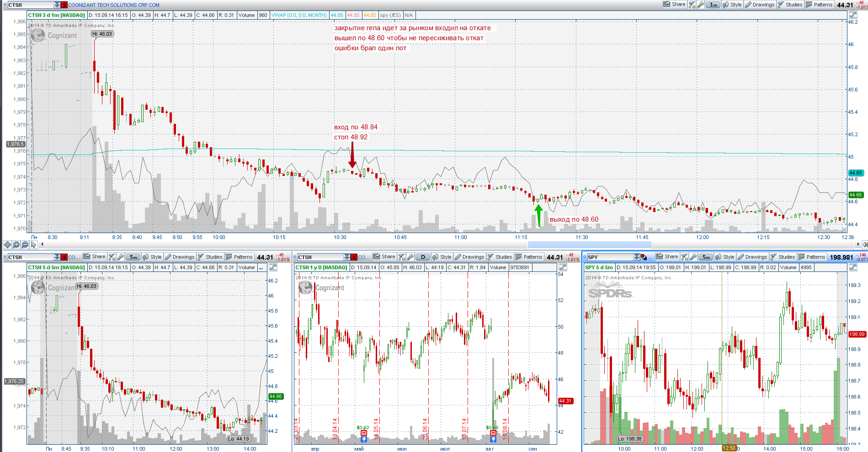Change 5m timeframe in bottom-left CTSH chart
Screen dimensions: 868x452
click(133, 257)
